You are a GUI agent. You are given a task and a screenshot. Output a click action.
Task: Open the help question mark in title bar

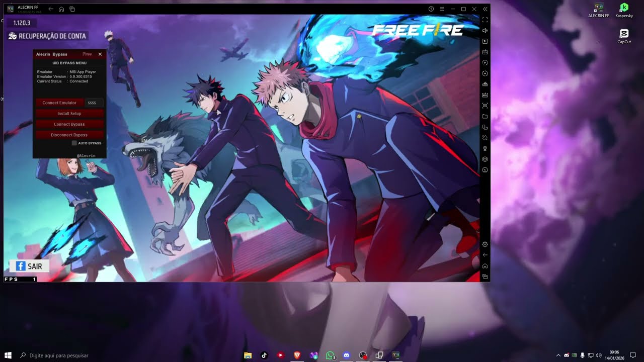pyautogui.click(x=431, y=9)
